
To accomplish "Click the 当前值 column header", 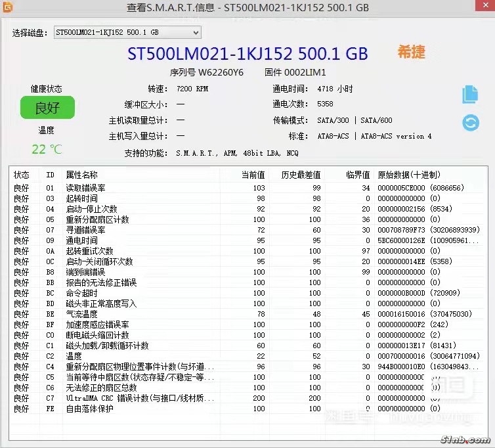I will 253,175.
